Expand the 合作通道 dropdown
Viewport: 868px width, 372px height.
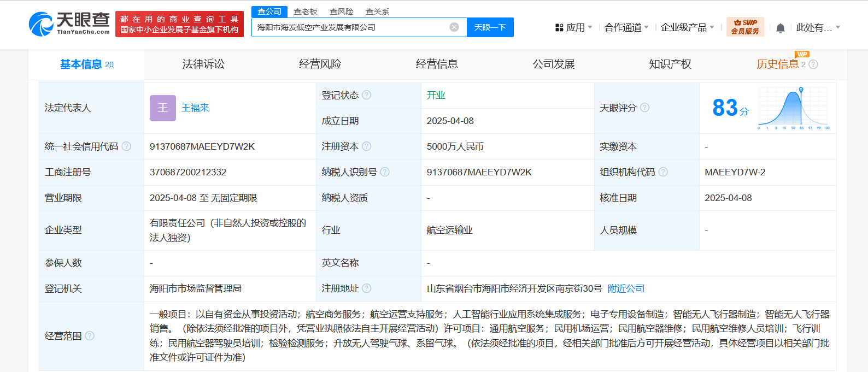click(626, 27)
